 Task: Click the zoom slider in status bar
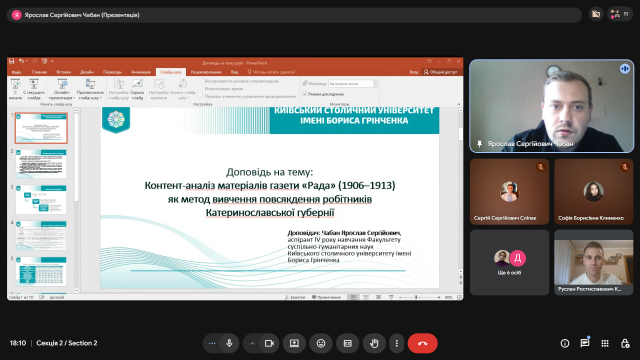[x=419, y=297]
